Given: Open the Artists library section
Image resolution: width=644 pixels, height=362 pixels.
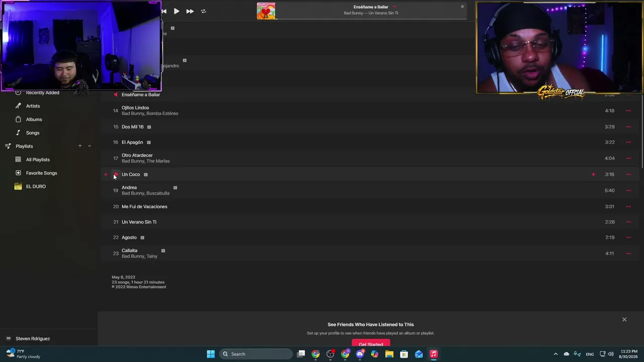Looking at the screenshot, I should [33, 106].
